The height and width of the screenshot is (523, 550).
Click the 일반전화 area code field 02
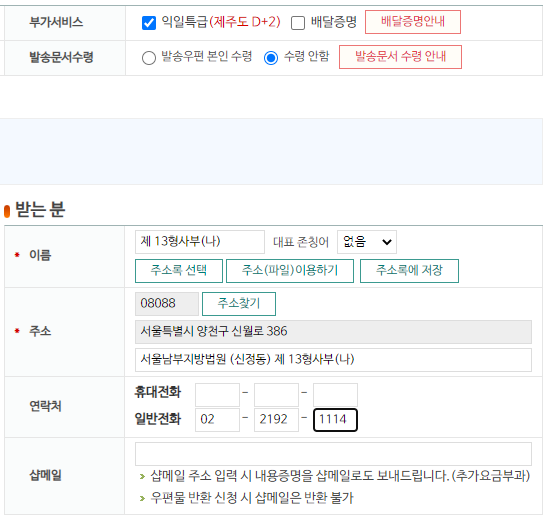(x=217, y=420)
